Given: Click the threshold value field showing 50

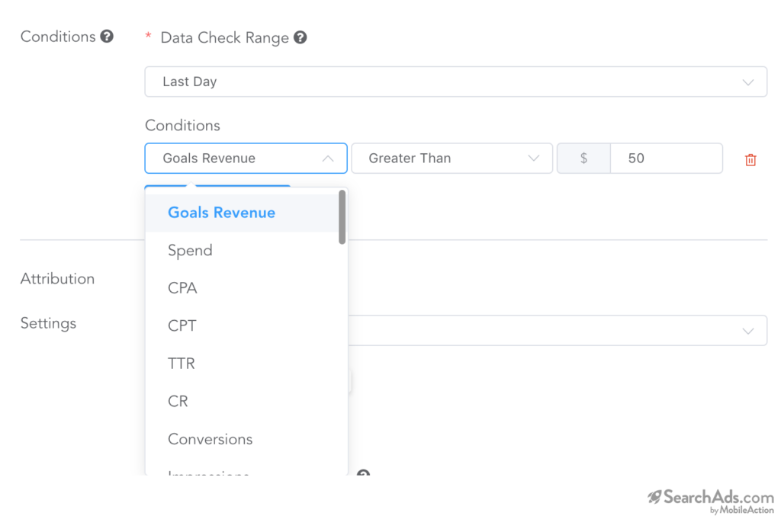Looking at the screenshot, I should tap(666, 159).
